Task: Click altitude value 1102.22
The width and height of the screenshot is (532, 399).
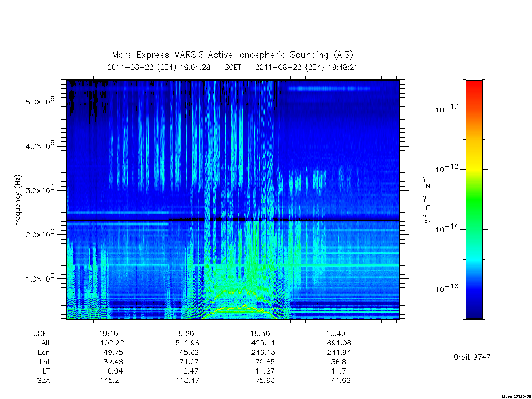Action: (x=110, y=343)
